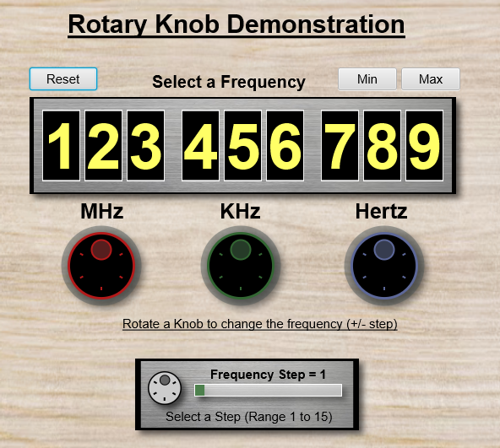Click the display digit showing 2
The width and height of the screenshot is (500, 448).
(x=103, y=146)
